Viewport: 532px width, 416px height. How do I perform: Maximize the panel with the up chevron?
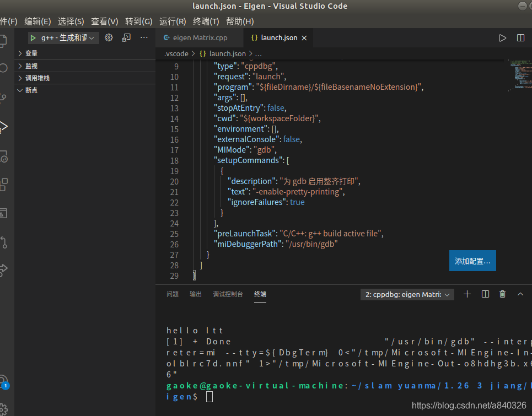pyautogui.click(x=520, y=294)
